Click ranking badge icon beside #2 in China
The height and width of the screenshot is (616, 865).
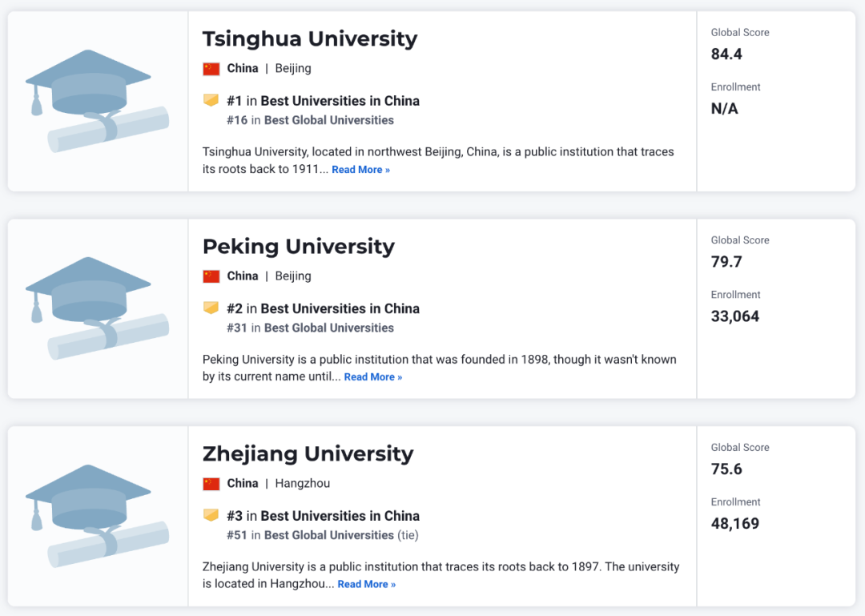pyautogui.click(x=211, y=308)
